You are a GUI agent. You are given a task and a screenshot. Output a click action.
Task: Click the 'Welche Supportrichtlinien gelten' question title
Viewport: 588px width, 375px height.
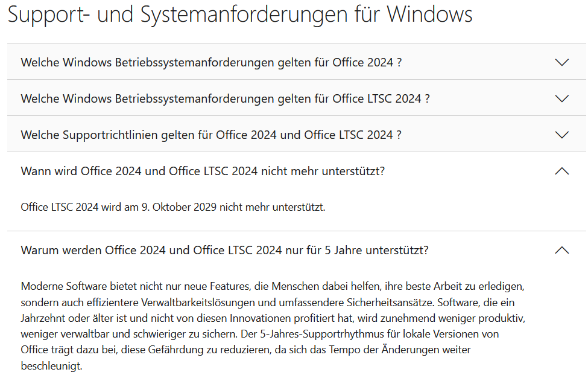211,135
